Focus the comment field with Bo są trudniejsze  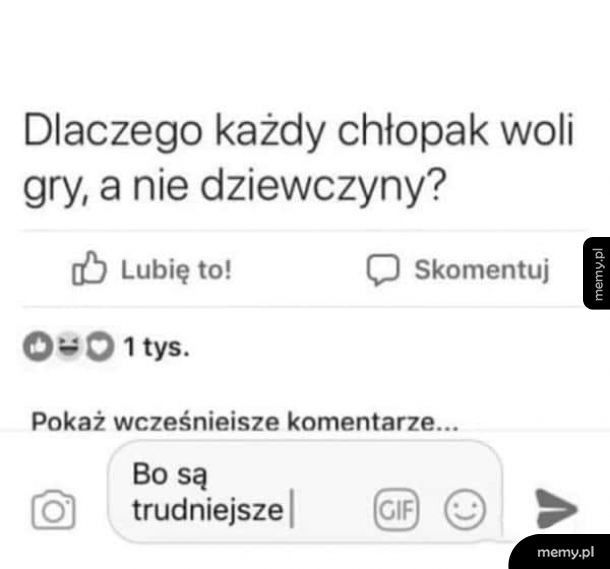tap(305, 491)
